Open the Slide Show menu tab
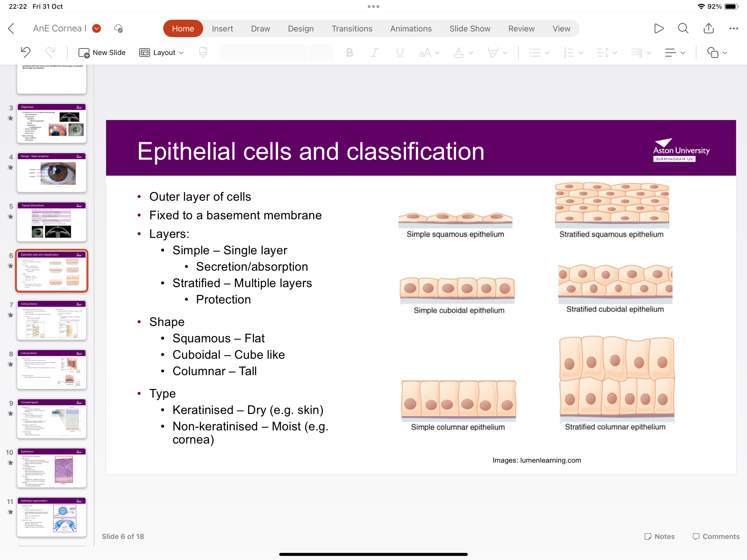This screenshot has width=747, height=560. (470, 28)
